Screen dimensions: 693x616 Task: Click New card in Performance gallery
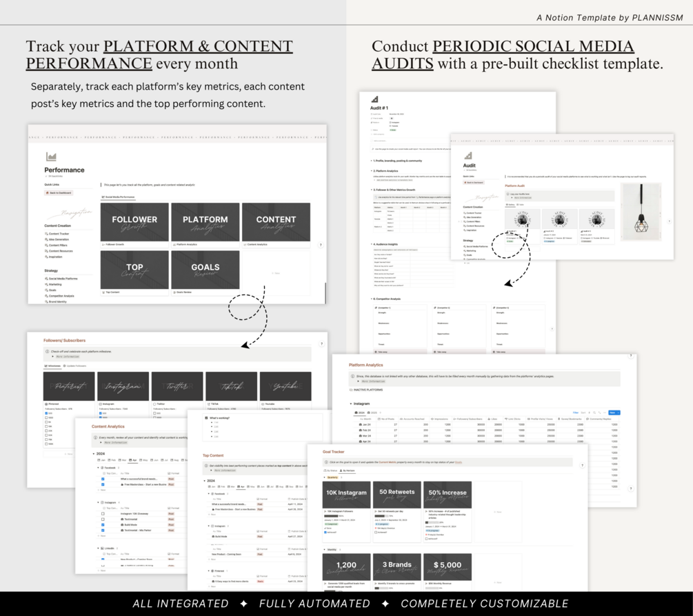(277, 273)
